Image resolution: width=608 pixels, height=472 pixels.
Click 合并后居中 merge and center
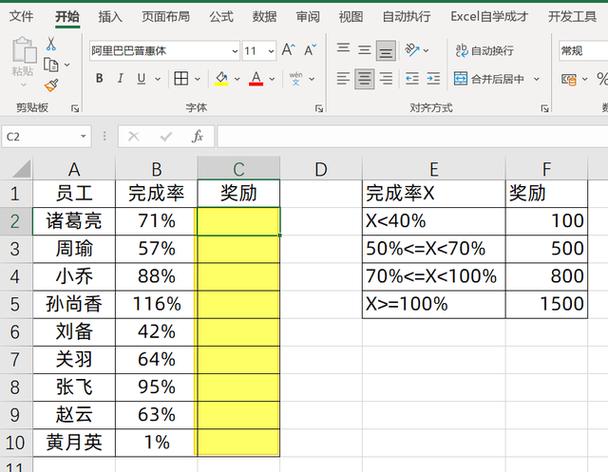point(489,79)
